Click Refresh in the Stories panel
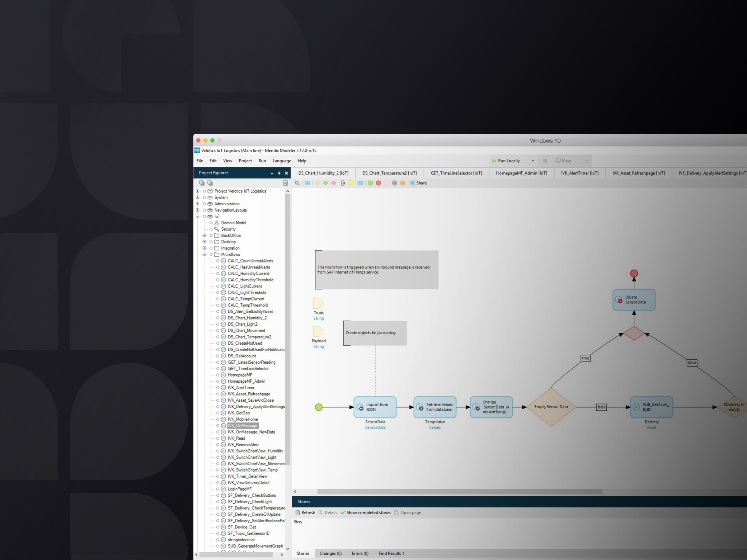Screen dimensions: 747x560 click(x=305, y=512)
